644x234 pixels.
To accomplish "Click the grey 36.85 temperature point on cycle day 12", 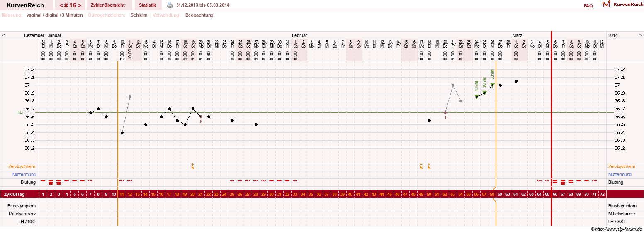I will click(130, 97).
